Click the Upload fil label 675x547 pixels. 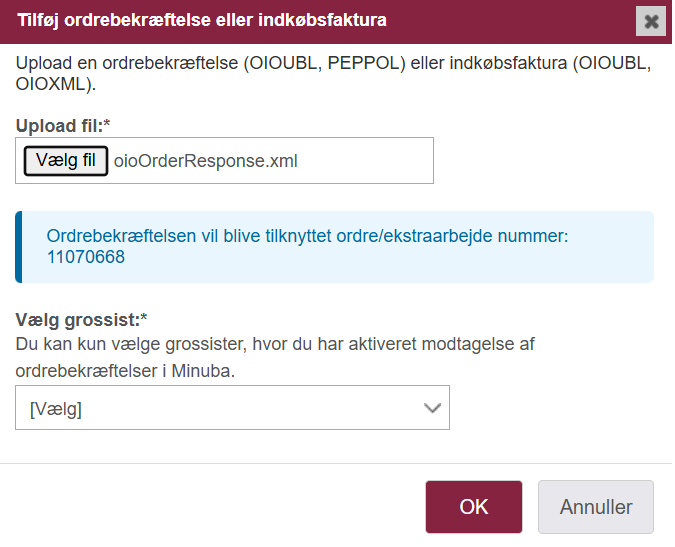(x=63, y=126)
